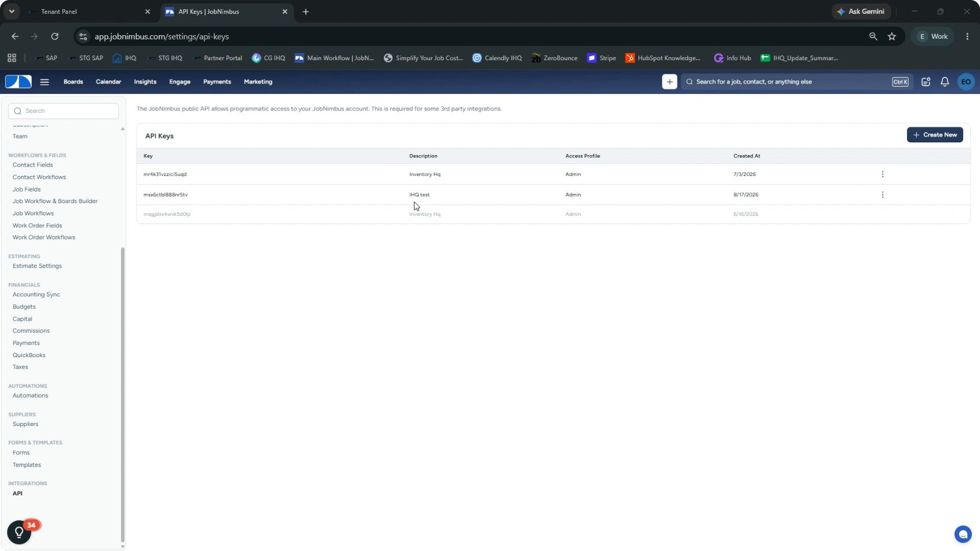The image size is (980, 551).
Task: Open HubSpot Knowledge bookmark
Action: (663, 58)
